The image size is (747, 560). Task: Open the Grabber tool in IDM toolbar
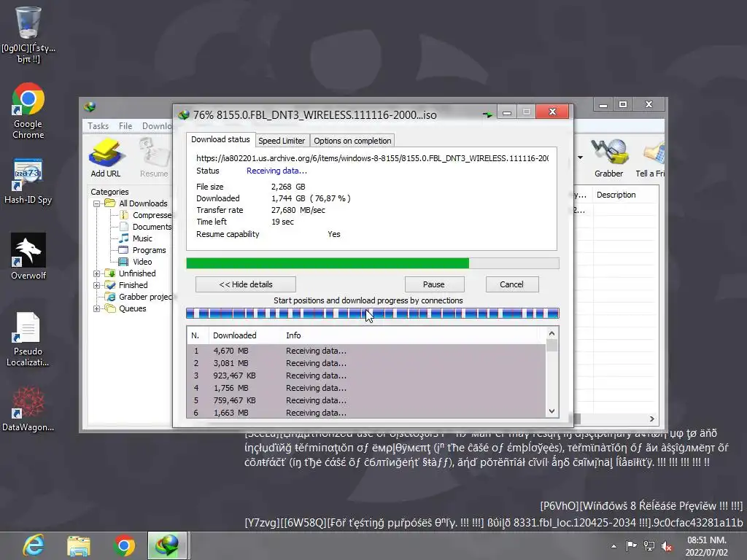[x=608, y=158]
